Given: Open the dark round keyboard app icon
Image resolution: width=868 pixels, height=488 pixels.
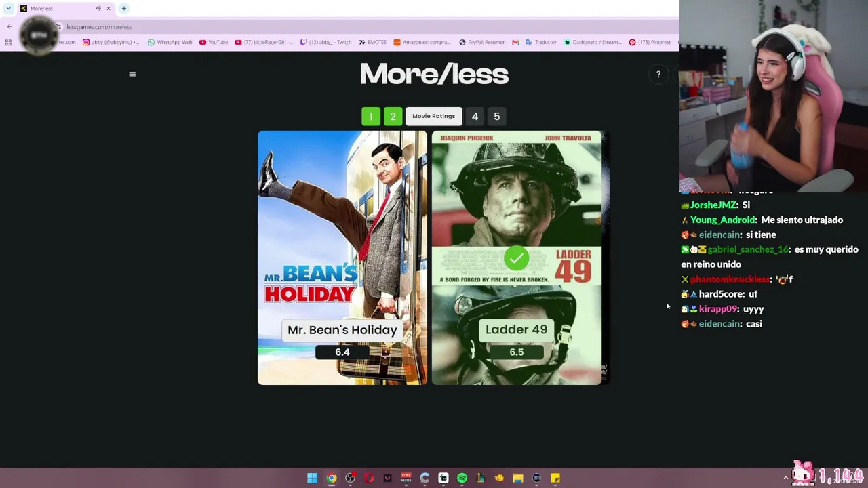Looking at the screenshot, I should [x=536, y=478].
